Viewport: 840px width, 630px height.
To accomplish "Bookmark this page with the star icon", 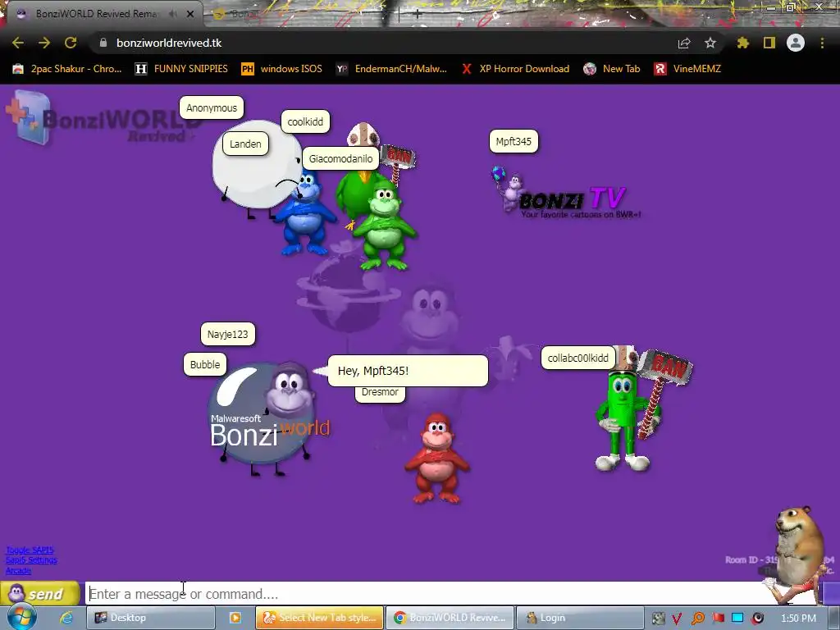I will pos(710,43).
